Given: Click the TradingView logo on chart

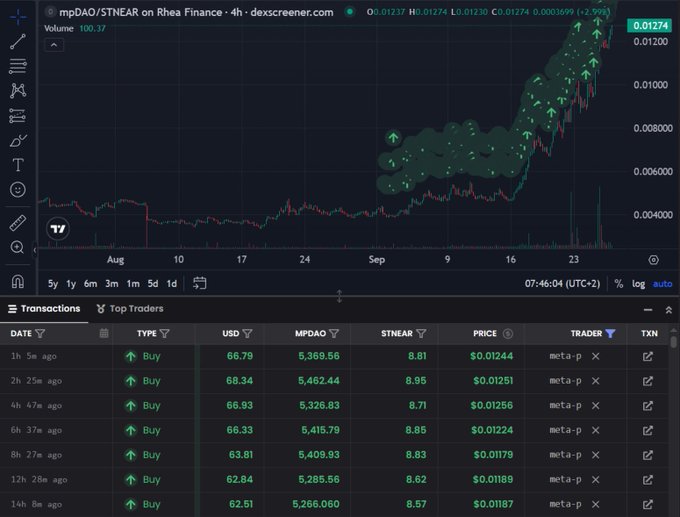Looking at the screenshot, I should 58,229.
